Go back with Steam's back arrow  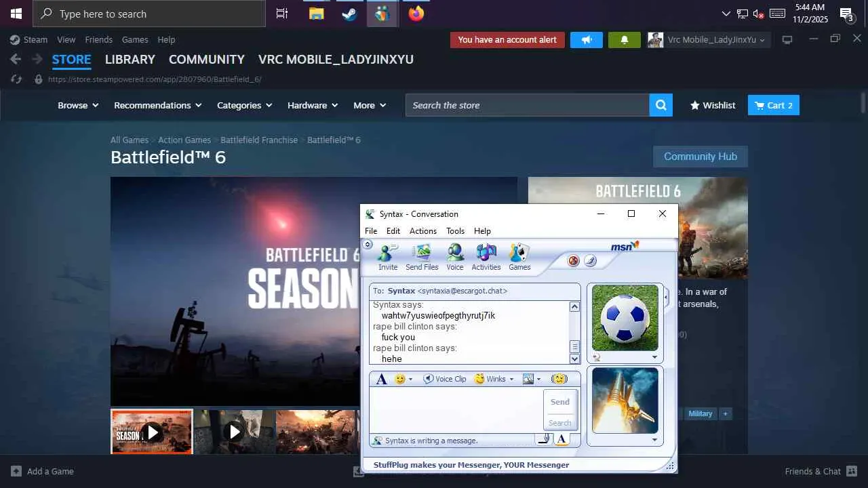[x=16, y=60]
